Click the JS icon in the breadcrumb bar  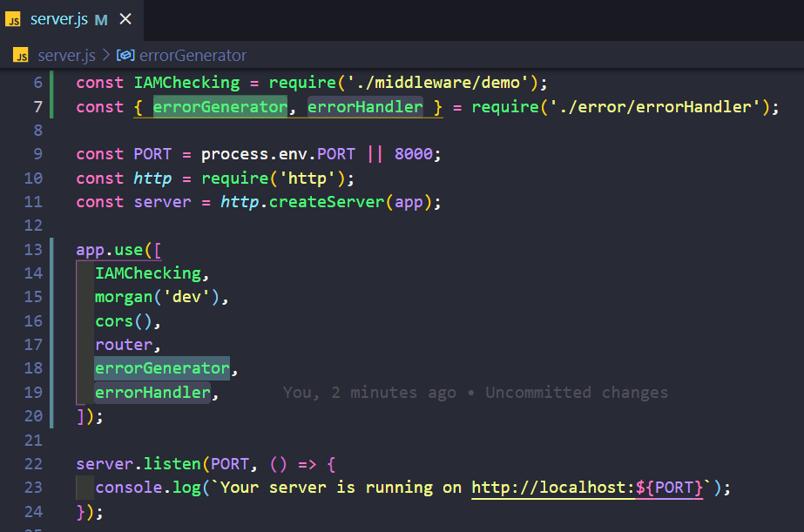(x=20, y=55)
